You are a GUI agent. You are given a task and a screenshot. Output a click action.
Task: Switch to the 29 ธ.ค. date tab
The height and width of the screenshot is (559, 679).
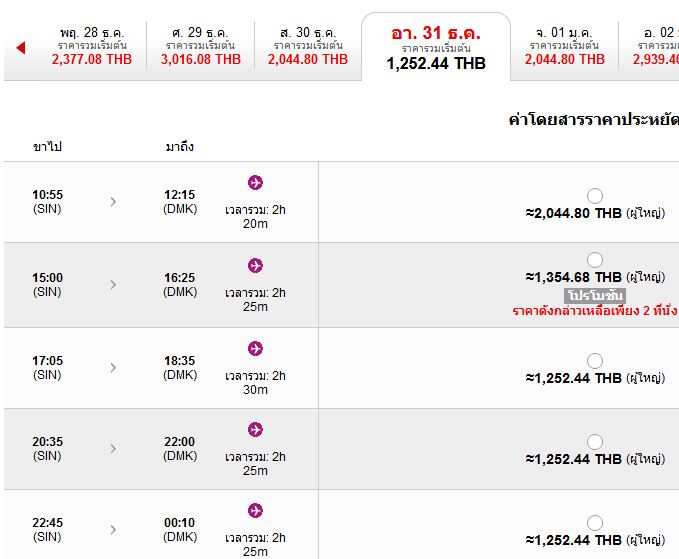click(x=200, y=46)
